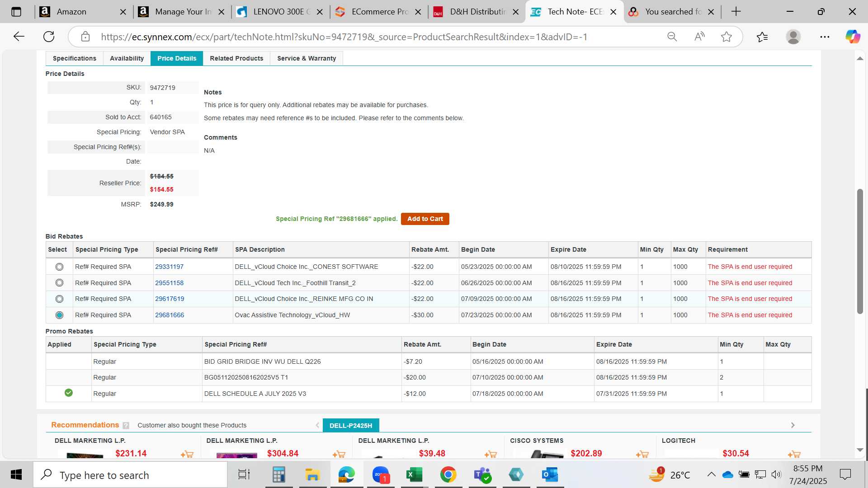The height and width of the screenshot is (488, 868).
Task: Click the Recommendations help question icon
Action: [x=126, y=425]
